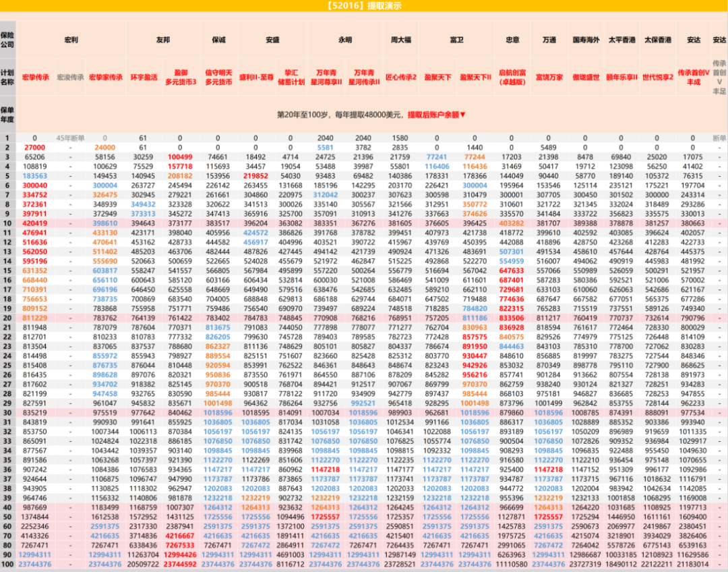Screen dimensions: 728x572
Task: Click the 周大福 company header
Action: pyautogui.click(x=401, y=40)
